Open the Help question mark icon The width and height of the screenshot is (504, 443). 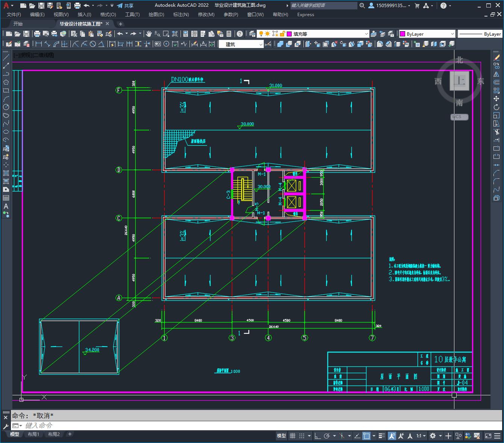tap(240, 34)
